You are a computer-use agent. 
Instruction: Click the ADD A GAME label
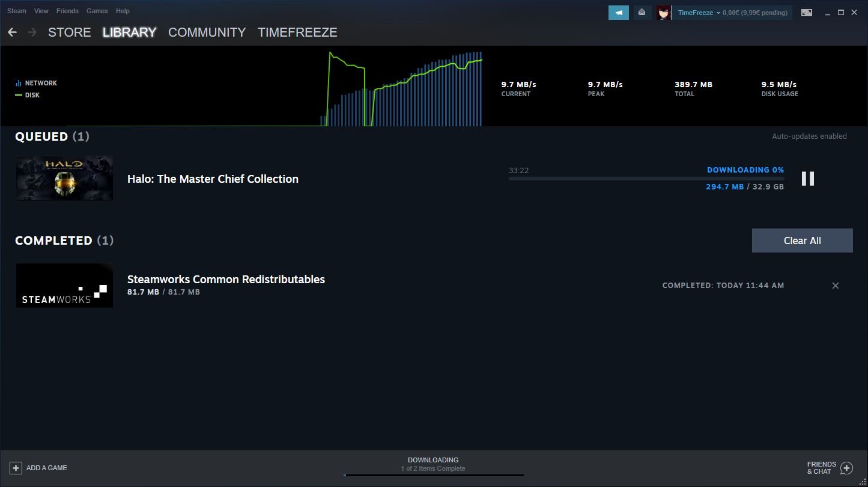point(47,468)
